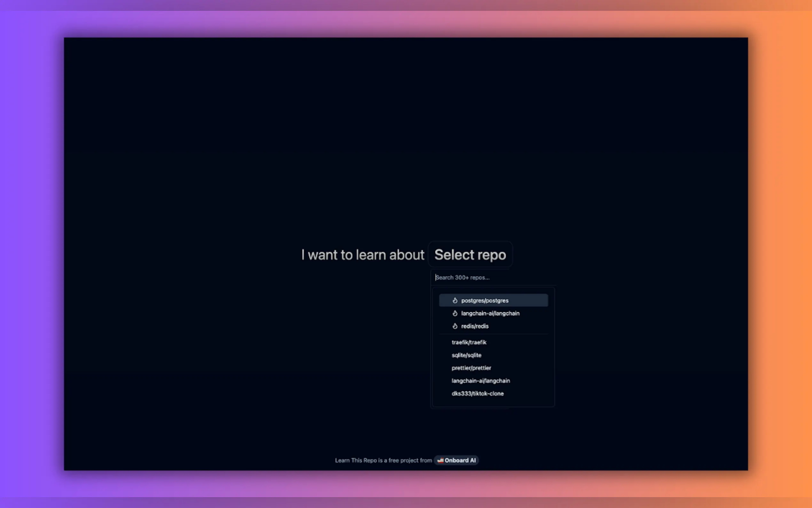Click the divider line below redis/redis
The height and width of the screenshot is (508, 812).
point(494,334)
